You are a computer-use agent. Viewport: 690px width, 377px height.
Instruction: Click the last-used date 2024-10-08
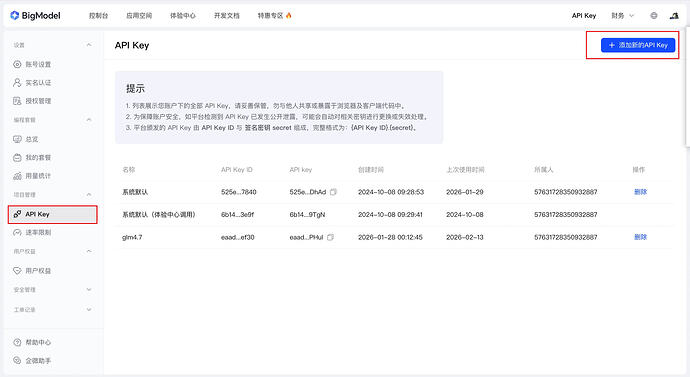coord(465,215)
